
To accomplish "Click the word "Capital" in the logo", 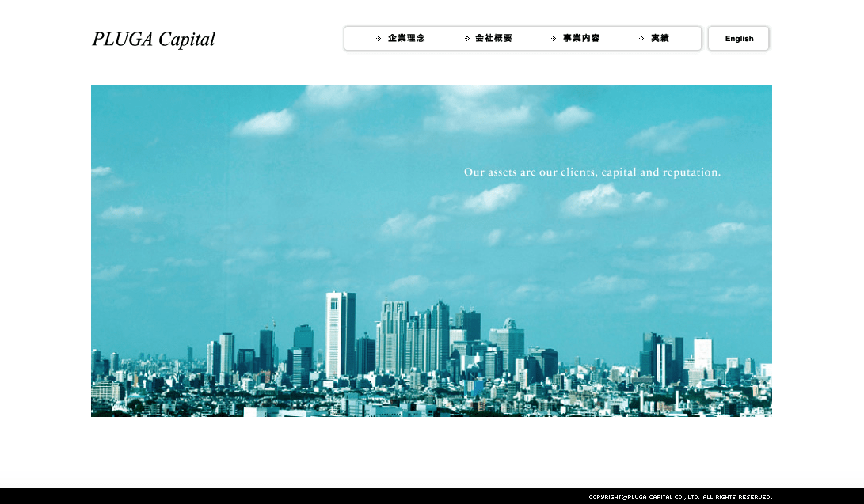I will tap(186, 39).
